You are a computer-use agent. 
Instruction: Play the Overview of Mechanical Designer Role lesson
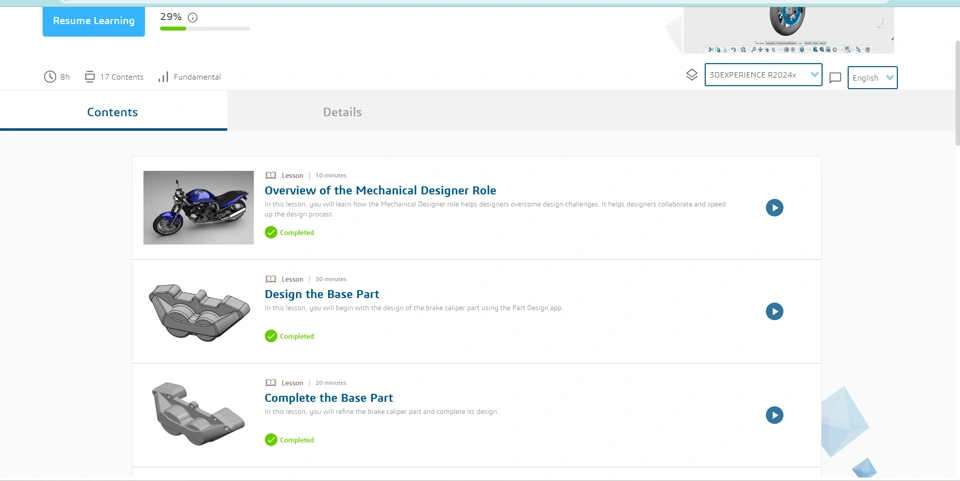pos(774,208)
